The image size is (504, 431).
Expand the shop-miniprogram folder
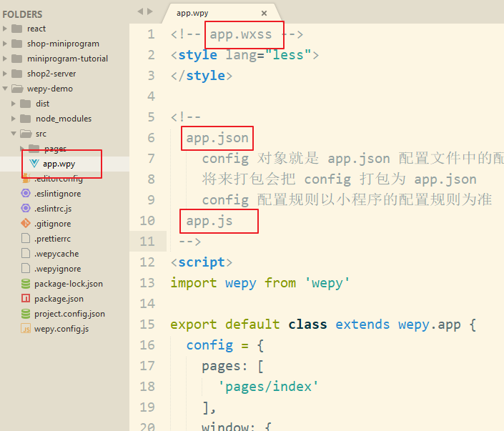tap(63, 44)
